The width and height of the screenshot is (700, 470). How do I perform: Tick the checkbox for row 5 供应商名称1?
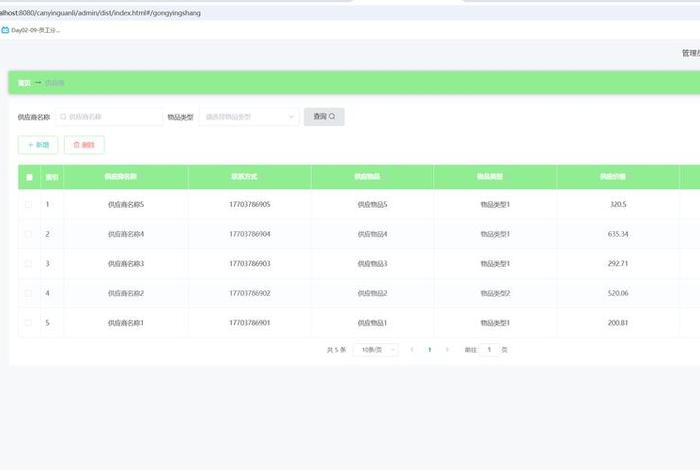pyautogui.click(x=29, y=323)
